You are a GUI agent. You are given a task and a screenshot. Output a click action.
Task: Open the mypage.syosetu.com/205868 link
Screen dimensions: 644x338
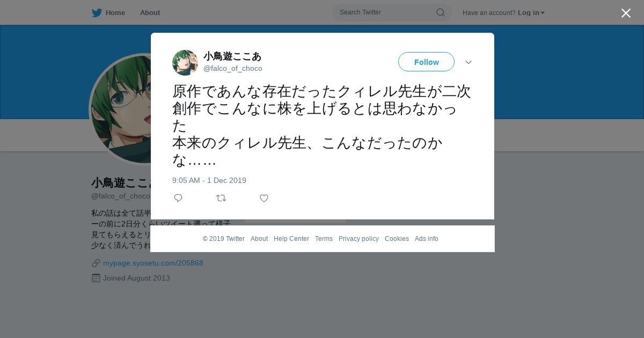click(153, 263)
